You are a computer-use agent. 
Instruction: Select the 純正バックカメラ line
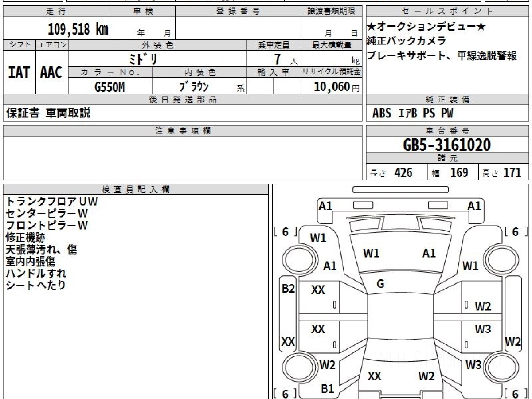point(406,41)
